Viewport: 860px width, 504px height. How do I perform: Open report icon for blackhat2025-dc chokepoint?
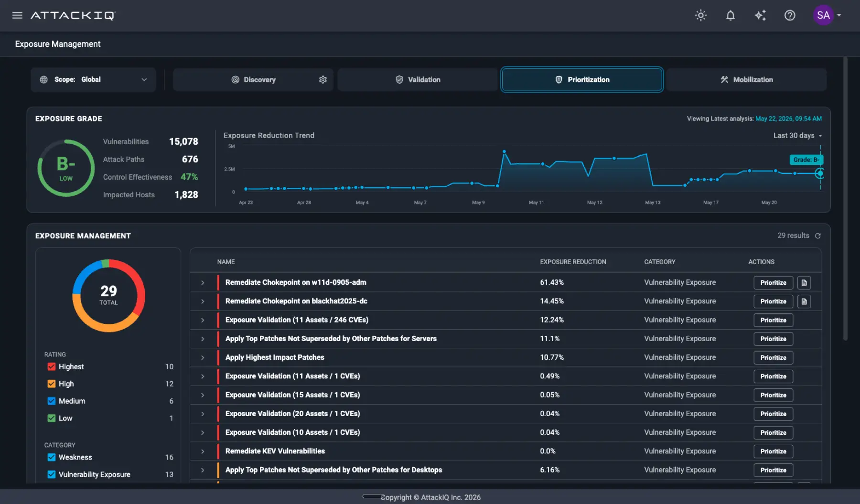pos(804,301)
